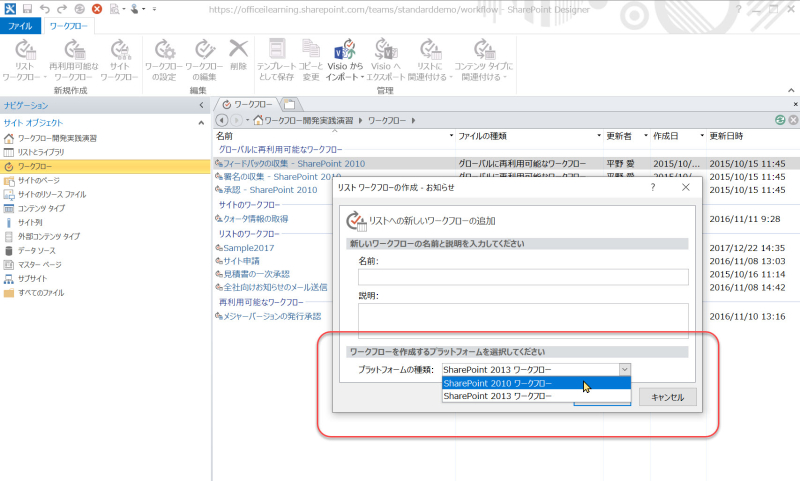Viewport: 800px width, 481px height.
Task: Click the キャンセル button in dialog
Action: pyautogui.click(x=667, y=397)
